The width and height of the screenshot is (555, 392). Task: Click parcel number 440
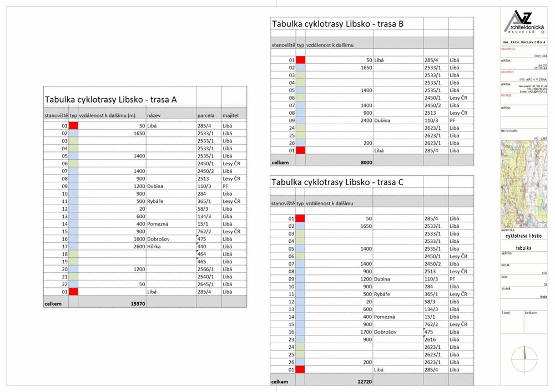click(202, 247)
